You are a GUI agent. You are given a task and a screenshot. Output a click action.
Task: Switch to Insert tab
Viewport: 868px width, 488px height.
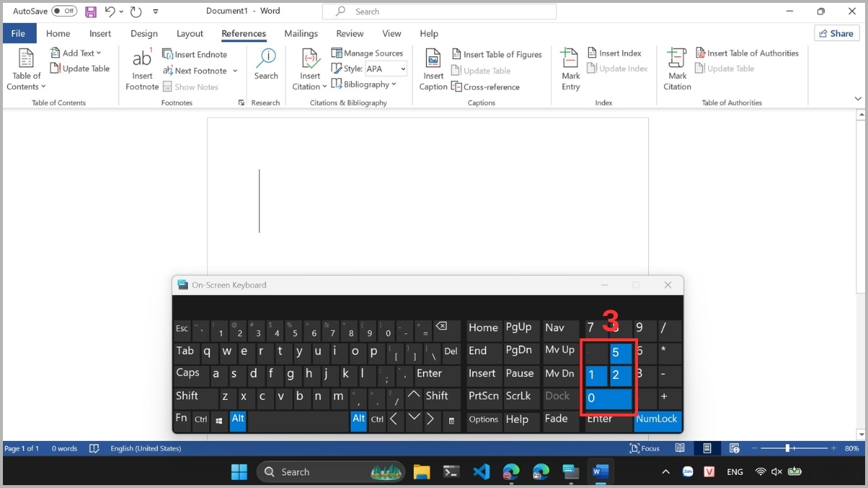[x=101, y=33]
